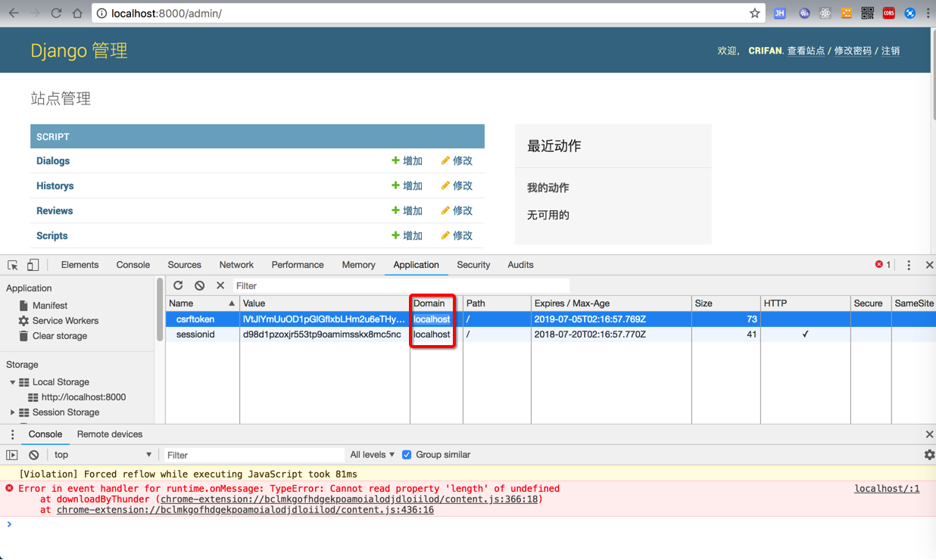This screenshot has width=936, height=560.
Task: Toggle the console sidebar icon
Action: [x=12, y=455]
